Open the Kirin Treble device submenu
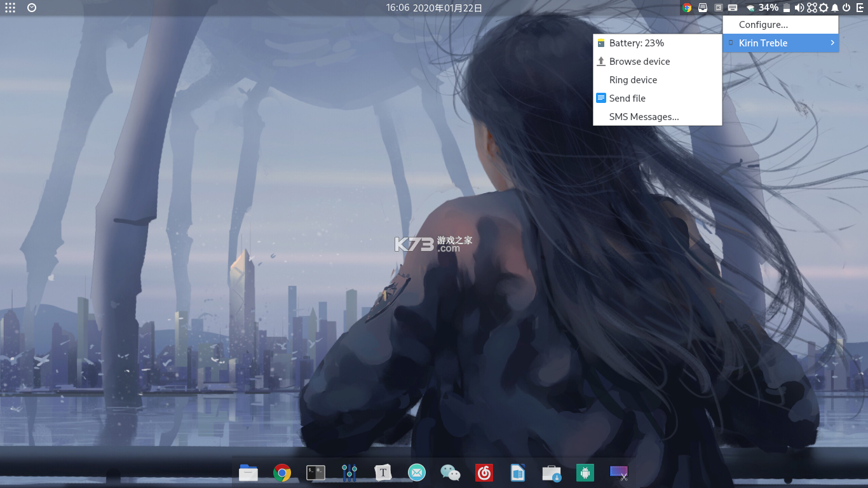868x488 pixels. coord(780,43)
